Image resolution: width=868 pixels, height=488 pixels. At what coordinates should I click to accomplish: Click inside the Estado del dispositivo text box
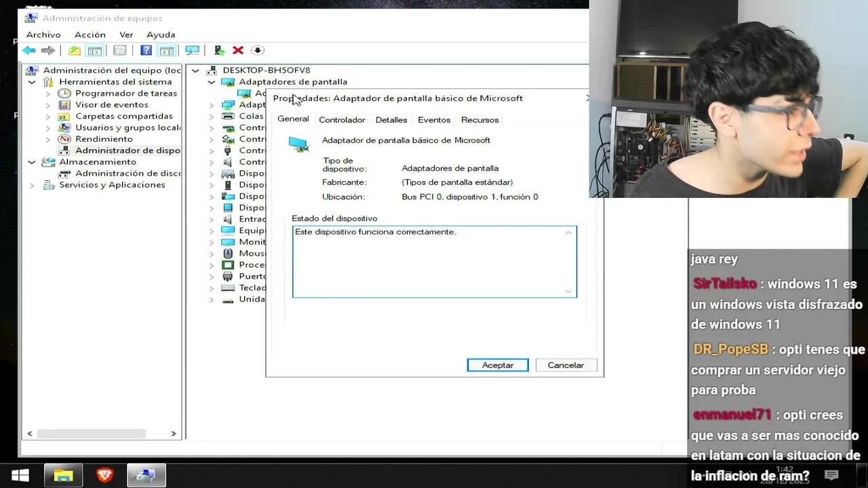coord(434,262)
